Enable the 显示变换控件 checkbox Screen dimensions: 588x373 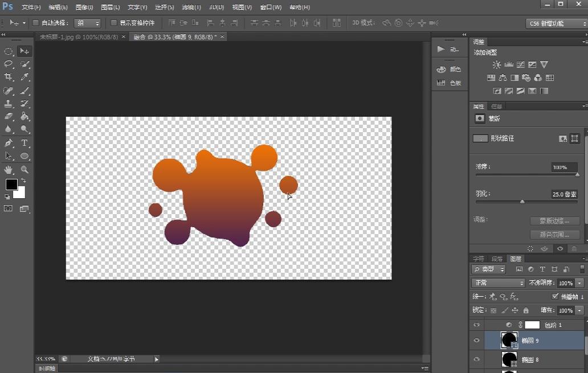click(x=113, y=23)
